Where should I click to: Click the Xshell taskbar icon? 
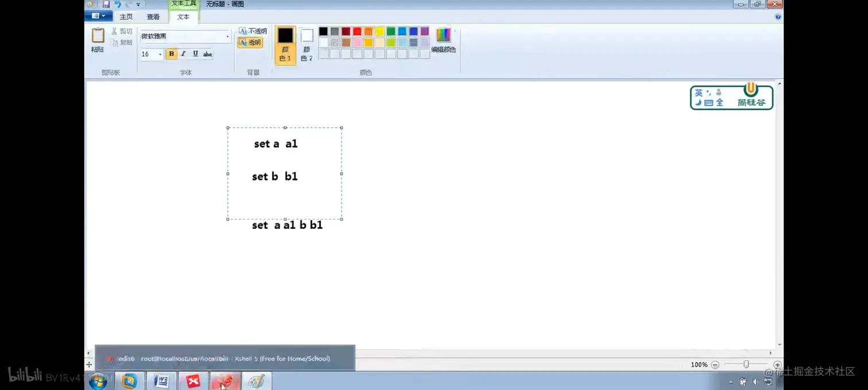point(225,381)
